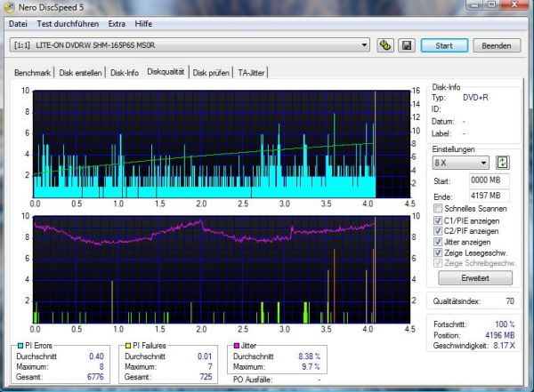Click the Geschwindigkeit value 8.17 X
This screenshot has width=534, height=392.
click(x=504, y=346)
